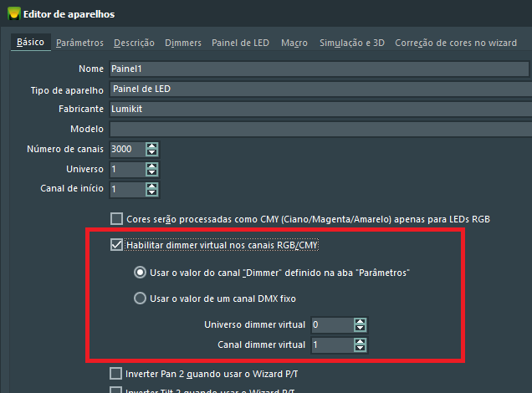
Task: Disable Habilitar dimmer virtual nos canais RGB/CMY
Action: pos(117,245)
